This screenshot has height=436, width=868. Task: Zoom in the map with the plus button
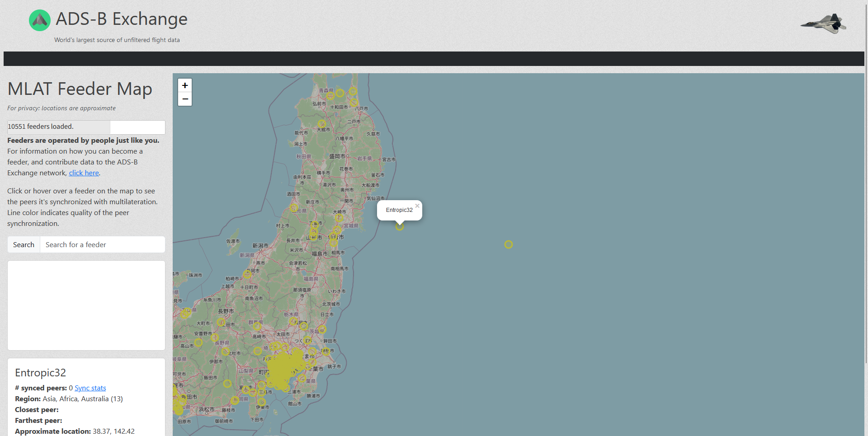[185, 85]
